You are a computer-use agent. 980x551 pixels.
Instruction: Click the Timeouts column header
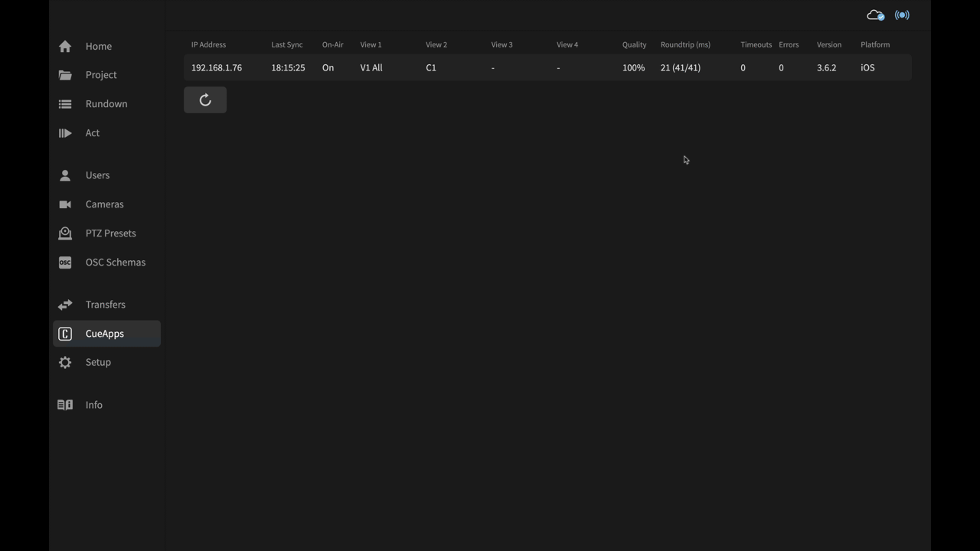[x=756, y=44]
